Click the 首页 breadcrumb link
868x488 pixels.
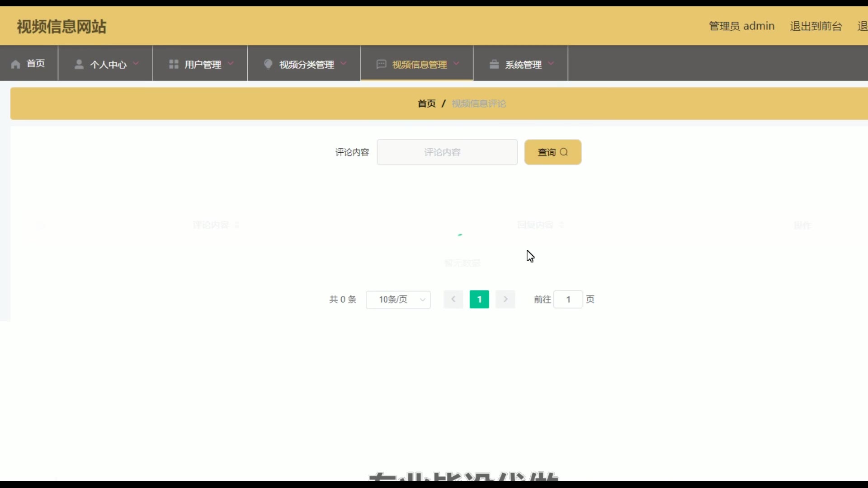point(426,103)
